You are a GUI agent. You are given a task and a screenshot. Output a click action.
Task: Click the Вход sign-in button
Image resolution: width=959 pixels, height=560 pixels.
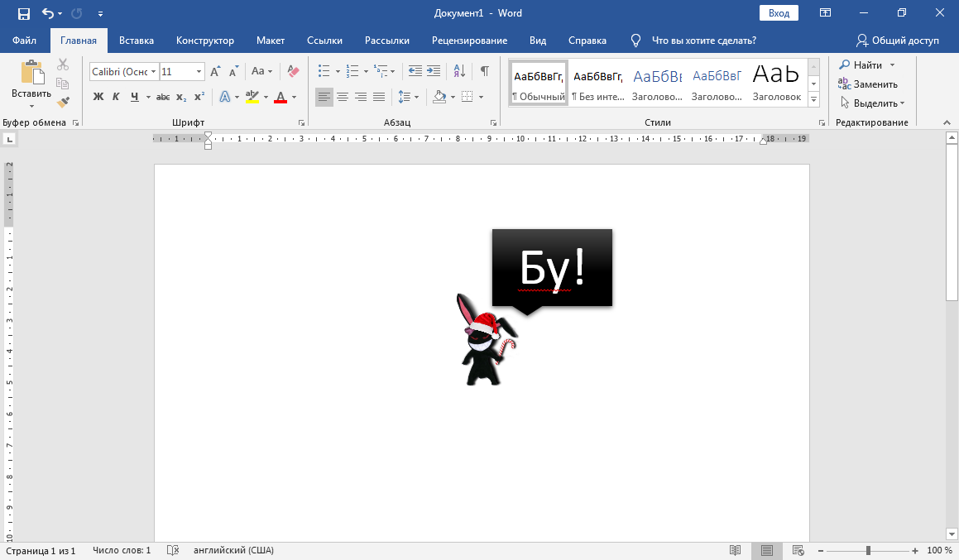pyautogui.click(x=779, y=13)
